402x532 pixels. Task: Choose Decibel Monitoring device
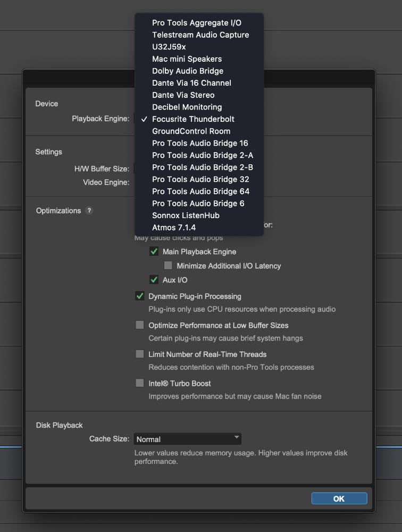(x=199, y=107)
